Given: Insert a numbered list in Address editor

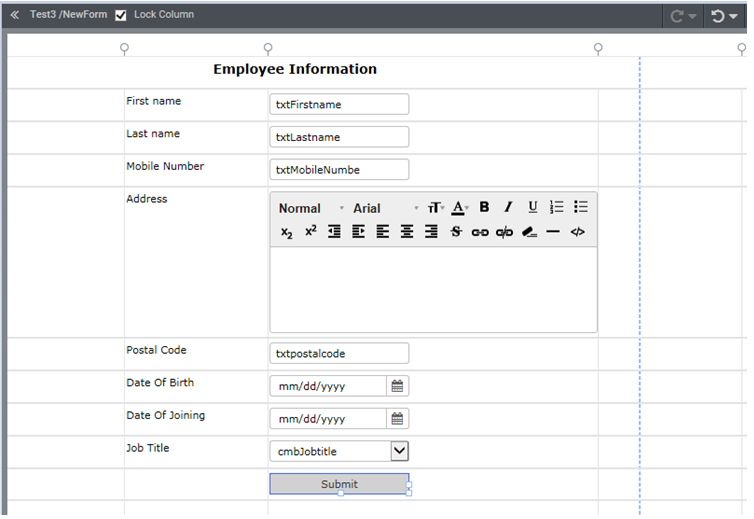Looking at the screenshot, I should [557, 207].
